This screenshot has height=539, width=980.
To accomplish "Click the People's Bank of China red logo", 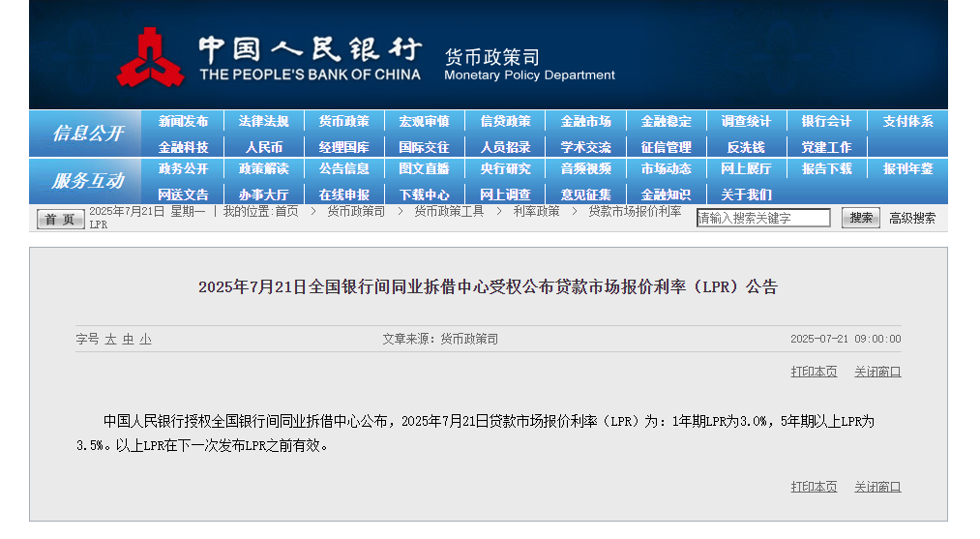I will (x=150, y=57).
